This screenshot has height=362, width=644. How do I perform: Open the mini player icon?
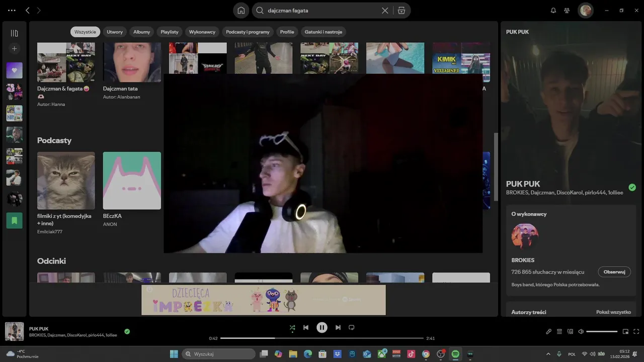(x=625, y=331)
